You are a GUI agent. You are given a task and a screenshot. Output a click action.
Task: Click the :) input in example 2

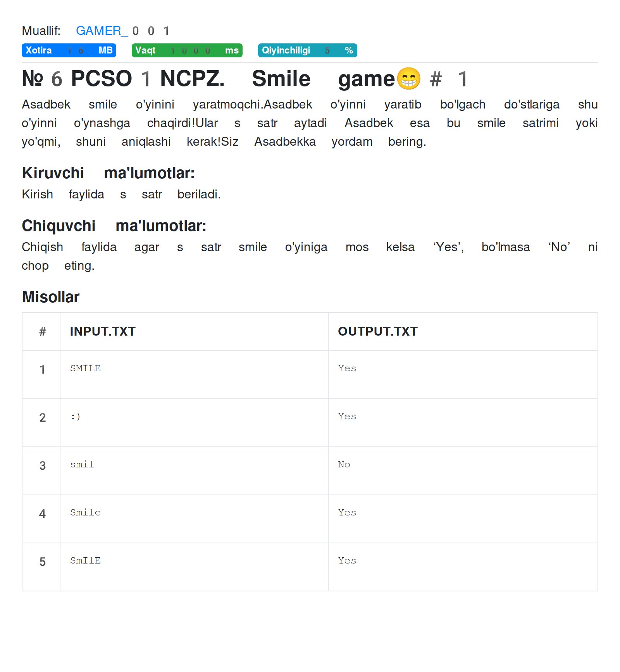[x=76, y=416]
